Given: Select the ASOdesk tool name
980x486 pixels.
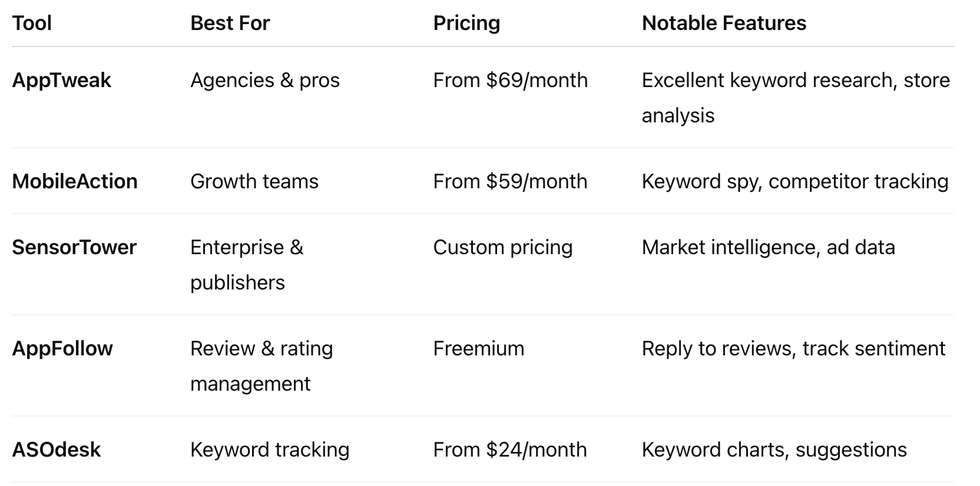Looking at the screenshot, I should tap(57, 450).
